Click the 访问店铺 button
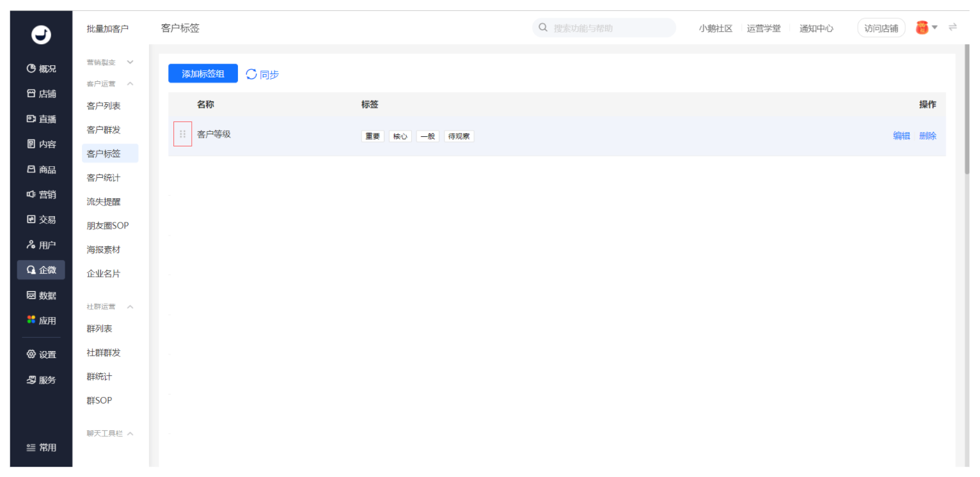The width and height of the screenshot is (980, 477). [881, 28]
